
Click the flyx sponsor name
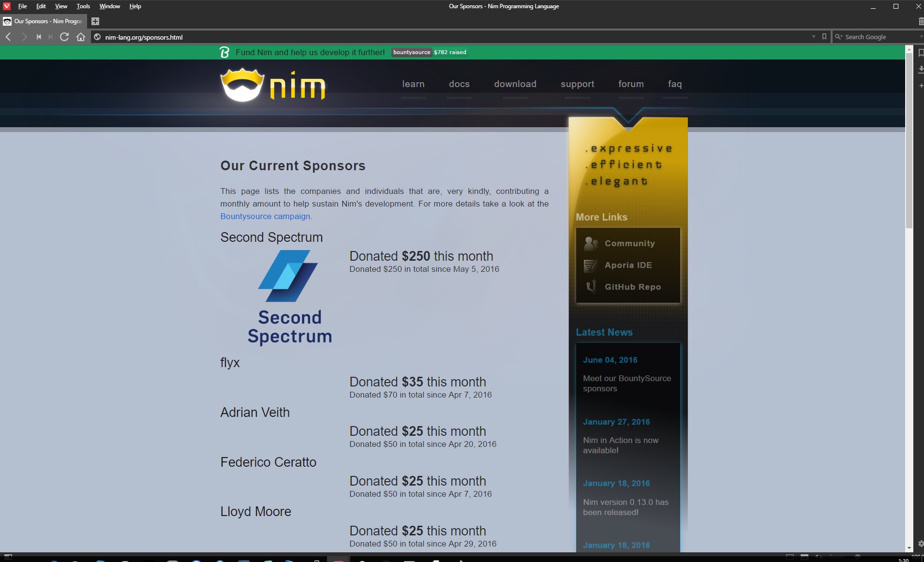pos(230,363)
